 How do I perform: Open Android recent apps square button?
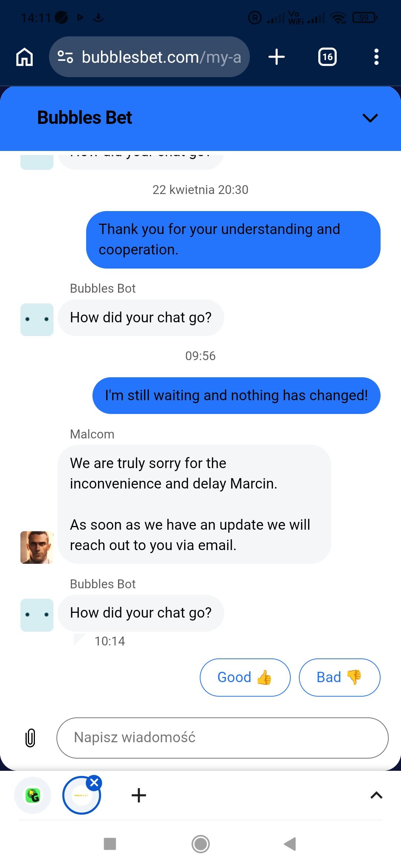click(x=110, y=844)
